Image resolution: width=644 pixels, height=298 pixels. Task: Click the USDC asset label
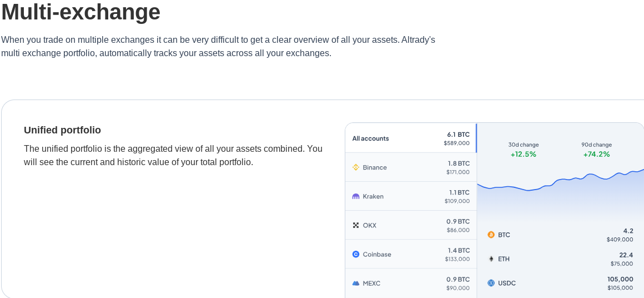[507, 283]
